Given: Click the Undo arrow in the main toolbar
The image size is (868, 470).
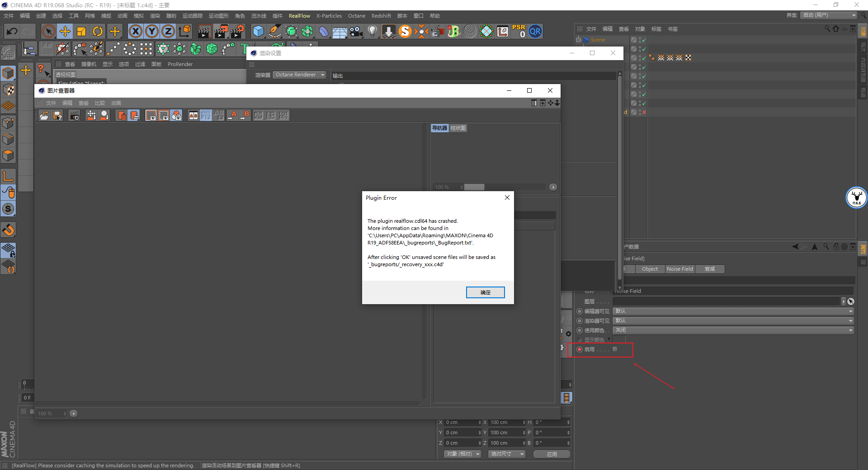Looking at the screenshot, I should (12, 31).
